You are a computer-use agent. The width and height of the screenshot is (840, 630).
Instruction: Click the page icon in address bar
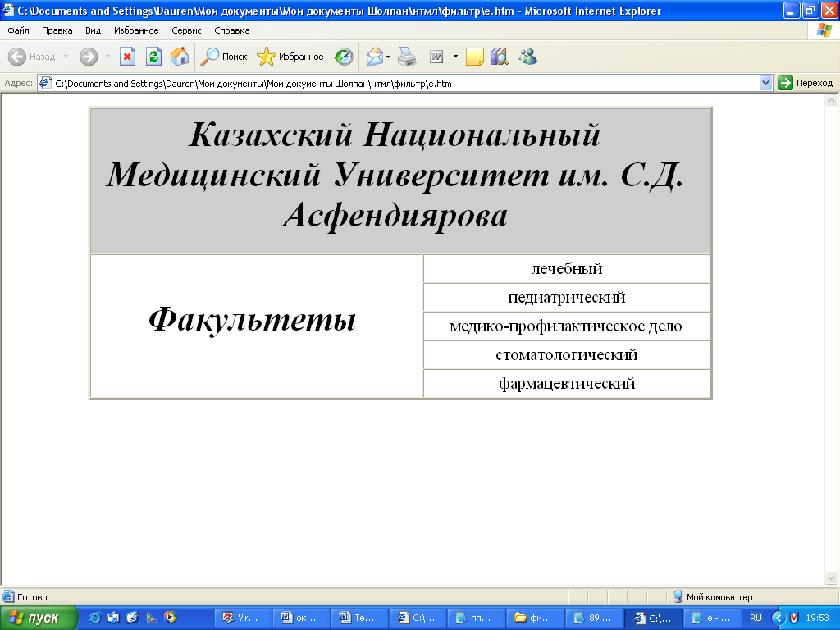click(x=46, y=83)
